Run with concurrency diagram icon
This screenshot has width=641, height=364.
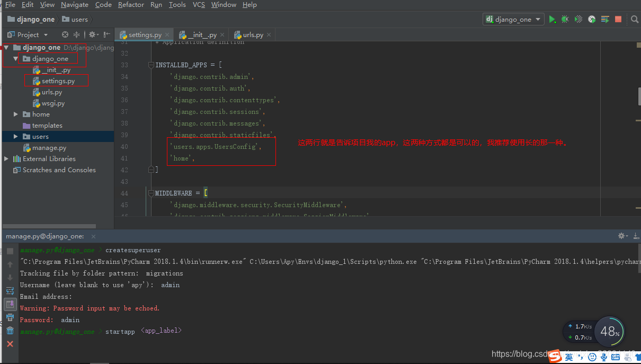pos(604,20)
